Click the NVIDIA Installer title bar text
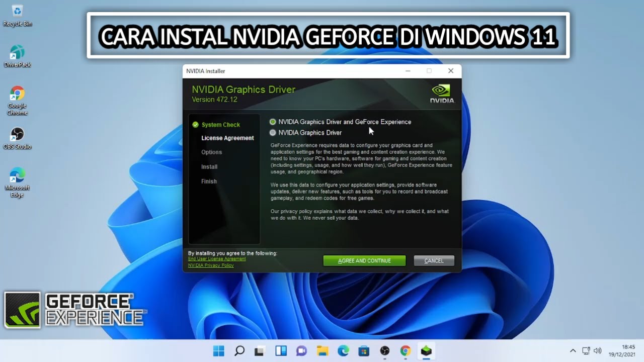The image size is (644, 362). [206, 71]
